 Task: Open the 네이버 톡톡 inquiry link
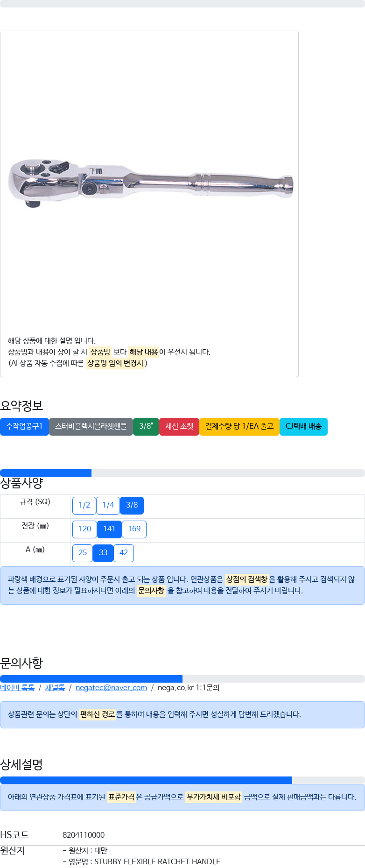tap(17, 687)
